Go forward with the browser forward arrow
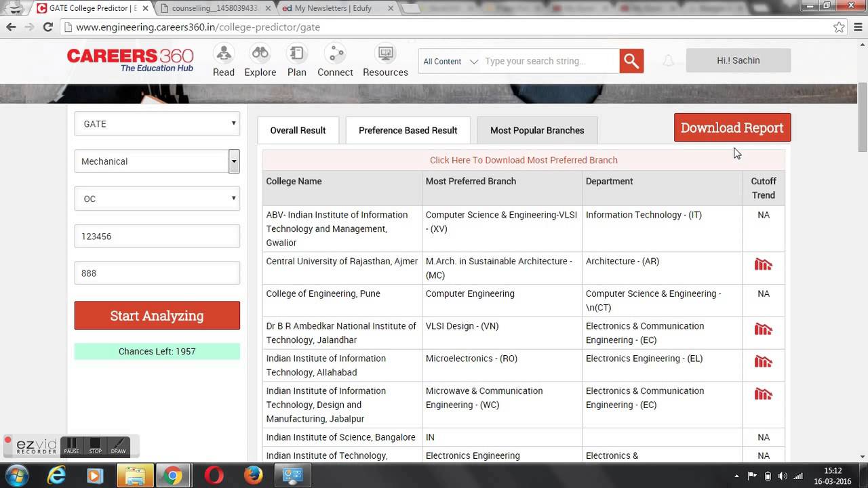This screenshot has width=868, height=488. [29, 27]
